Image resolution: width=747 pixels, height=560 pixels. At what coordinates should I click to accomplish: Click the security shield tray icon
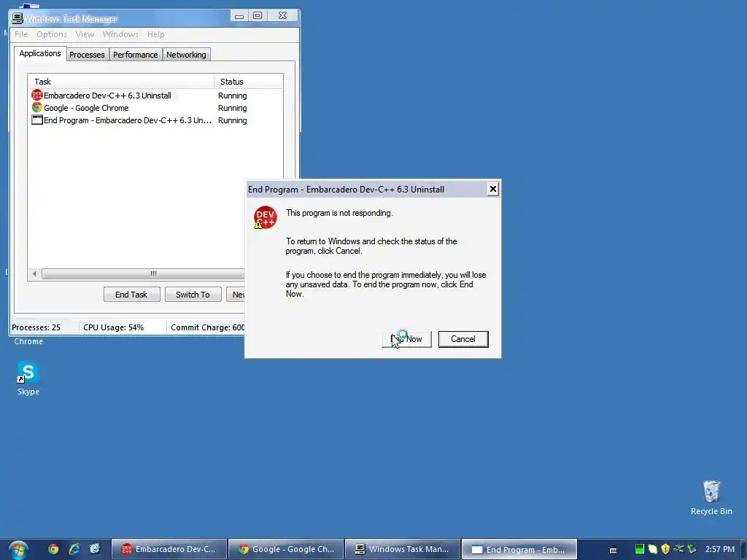pyautogui.click(x=665, y=549)
